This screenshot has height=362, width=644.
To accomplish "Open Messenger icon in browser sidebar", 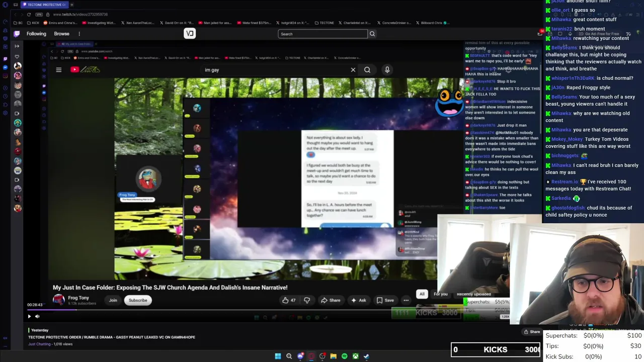I will (x=5, y=67).
